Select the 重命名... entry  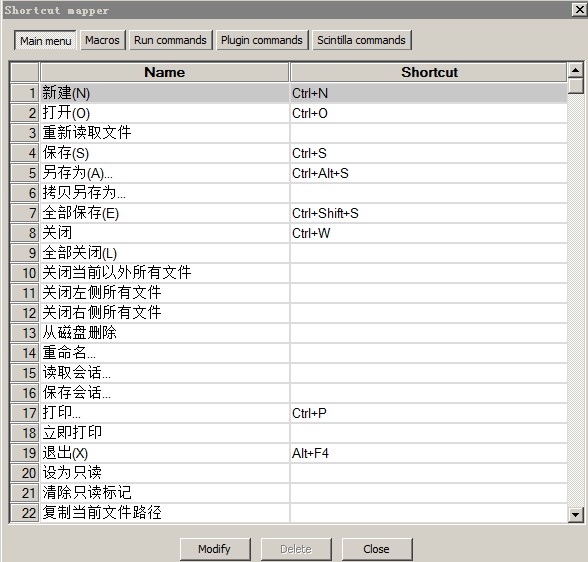coord(165,353)
